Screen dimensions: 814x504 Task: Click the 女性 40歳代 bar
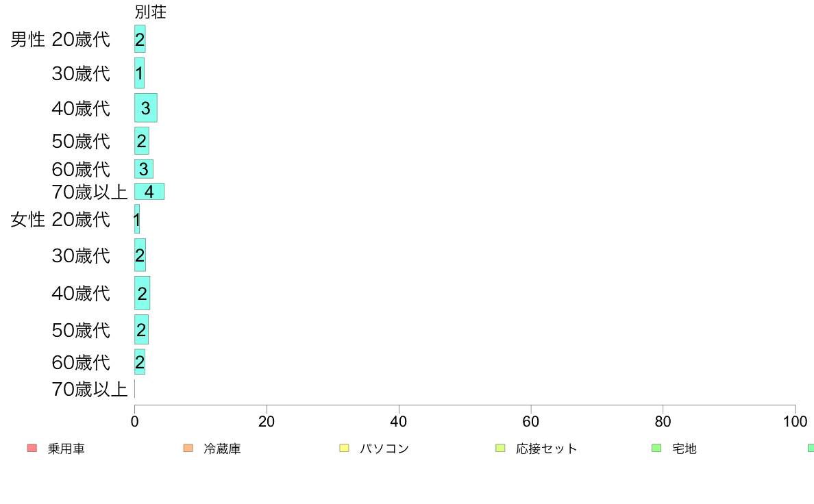[143, 293]
